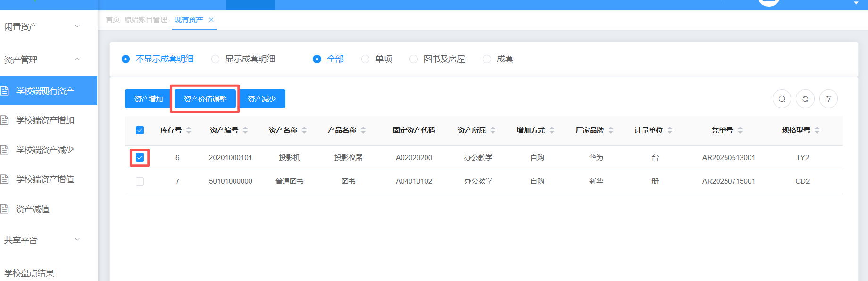Sort by 规格型号 using its arrows
868x281 pixels.
click(x=817, y=130)
